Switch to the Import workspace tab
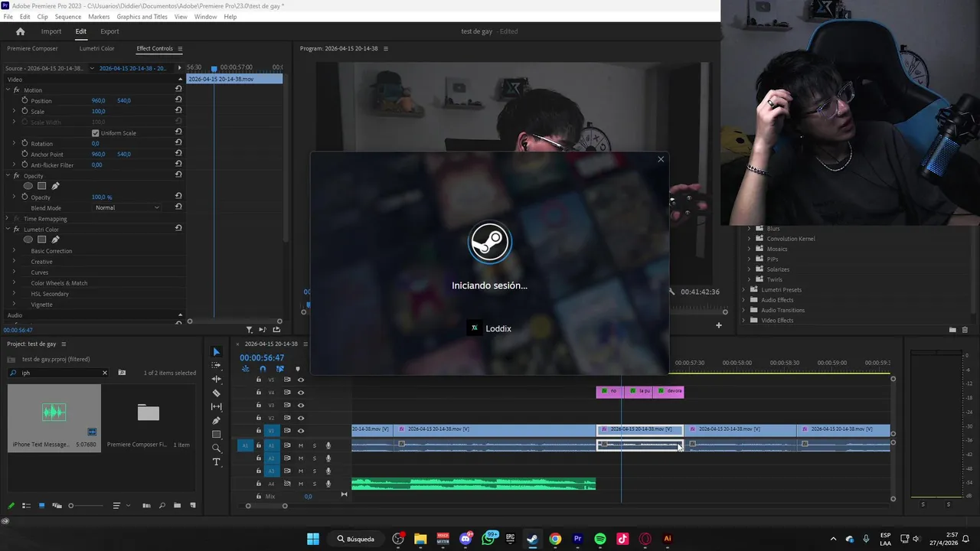This screenshot has width=980, height=551. [51, 31]
